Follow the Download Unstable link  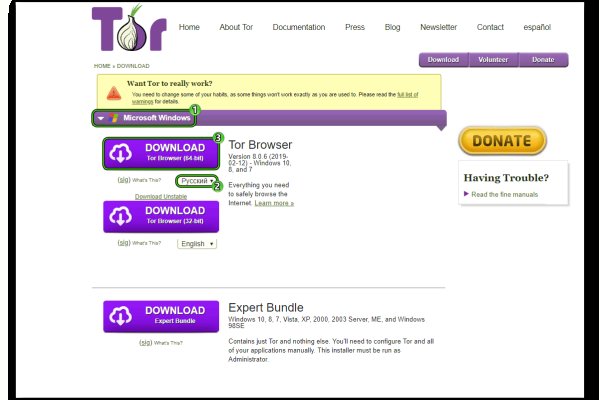click(x=161, y=196)
